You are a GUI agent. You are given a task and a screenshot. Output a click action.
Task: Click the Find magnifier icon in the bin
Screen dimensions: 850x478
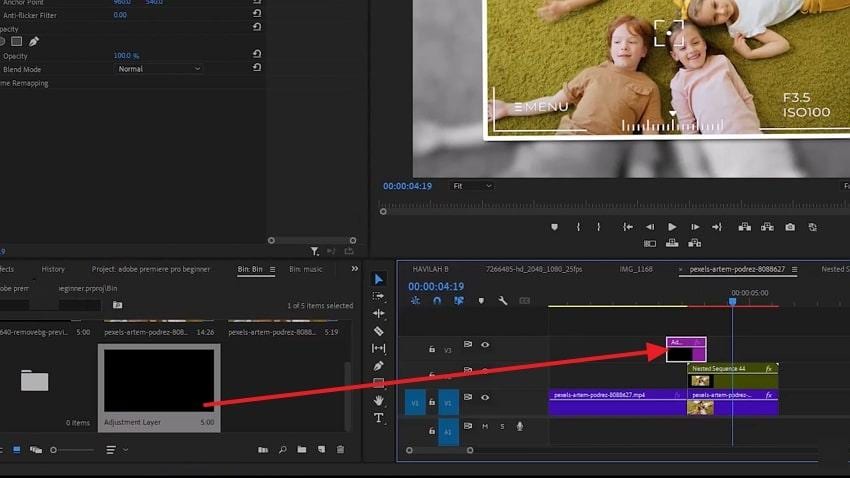[x=282, y=450]
